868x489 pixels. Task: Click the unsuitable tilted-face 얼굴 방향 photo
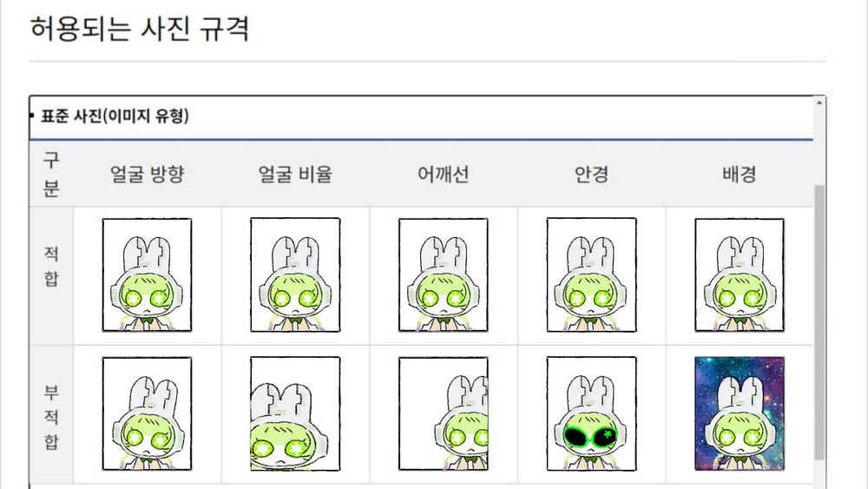tap(147, 413)
